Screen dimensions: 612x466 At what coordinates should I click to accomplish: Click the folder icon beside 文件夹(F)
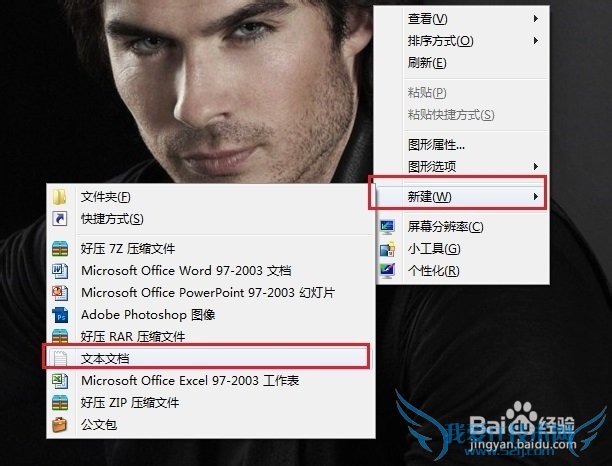pyautogui.click(x=59, y=197)
